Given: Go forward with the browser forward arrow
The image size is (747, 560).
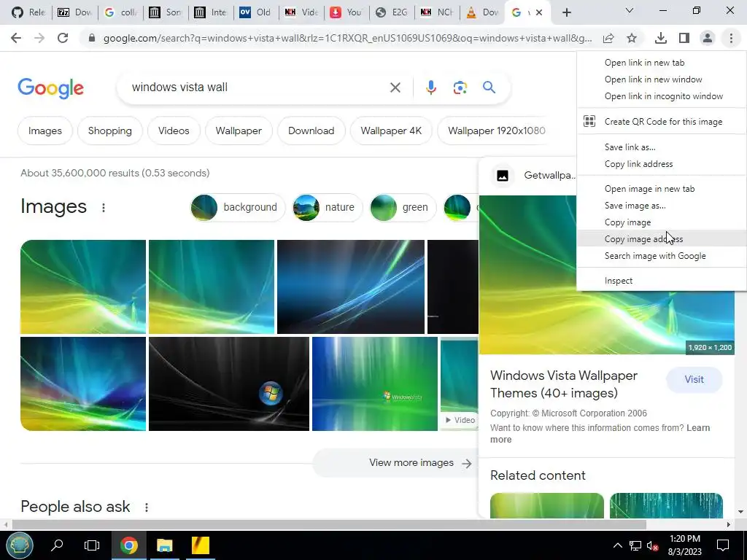Looking at the screenshot, I should tap(39, 38).
